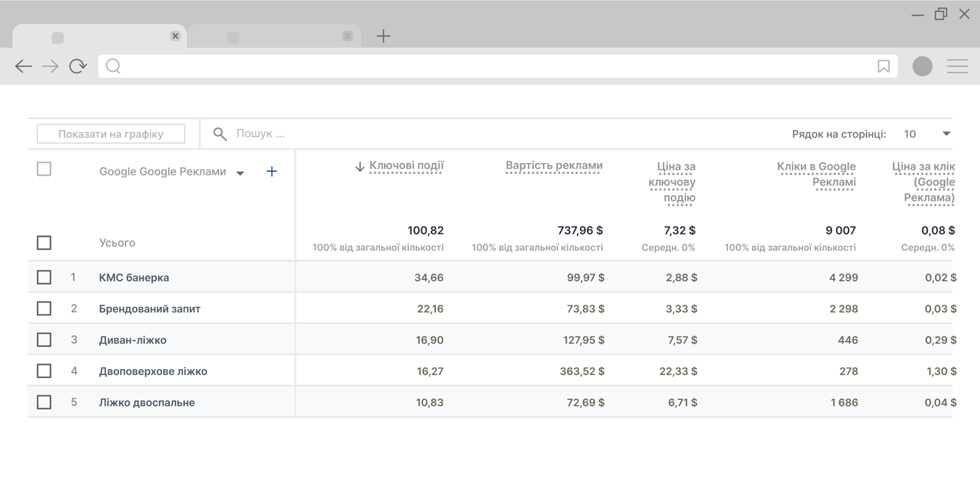980x490 pixels.
Task: Add a dimension with the blue plus icon
Action: pyautogui.click(x=272, y=171)
